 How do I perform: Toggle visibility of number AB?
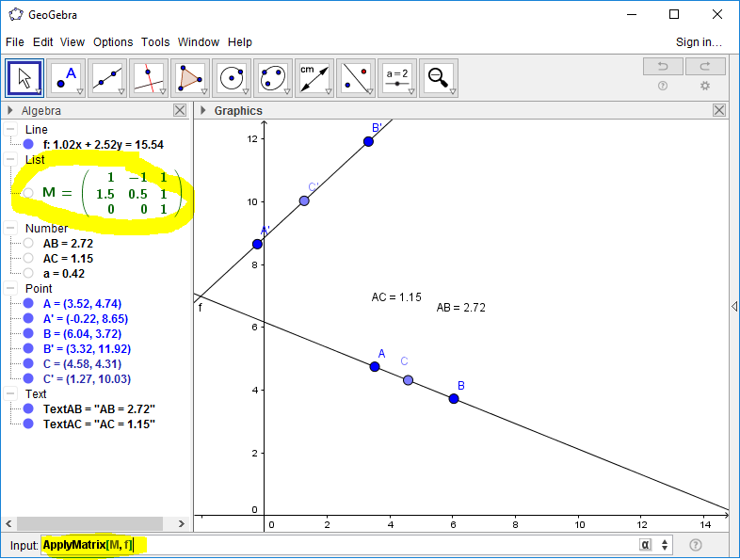pos(28,243)
